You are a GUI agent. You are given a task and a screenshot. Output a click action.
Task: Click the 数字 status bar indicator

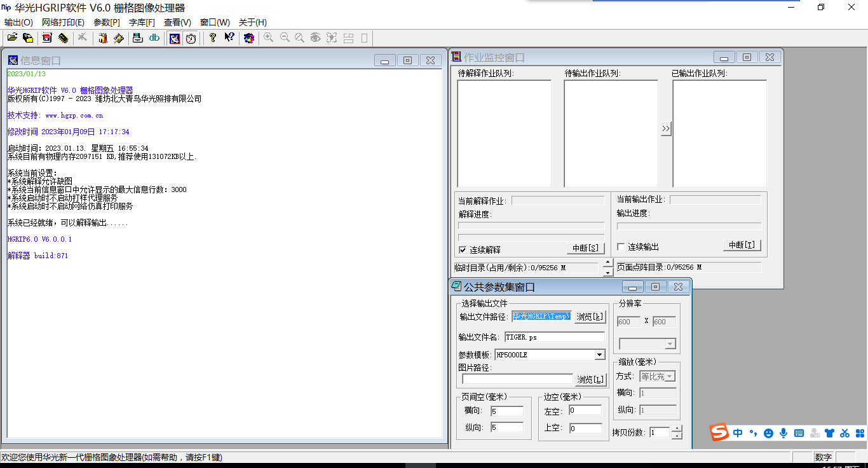tap(824, 457)
